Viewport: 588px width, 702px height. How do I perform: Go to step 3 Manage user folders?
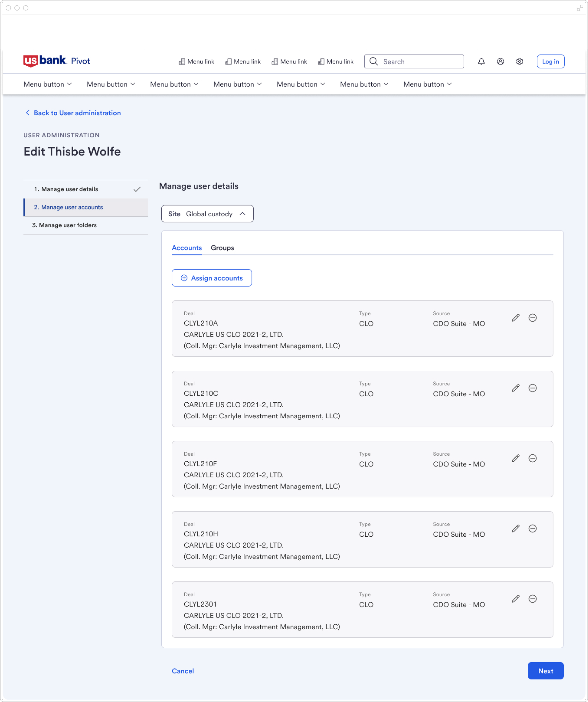64,225
